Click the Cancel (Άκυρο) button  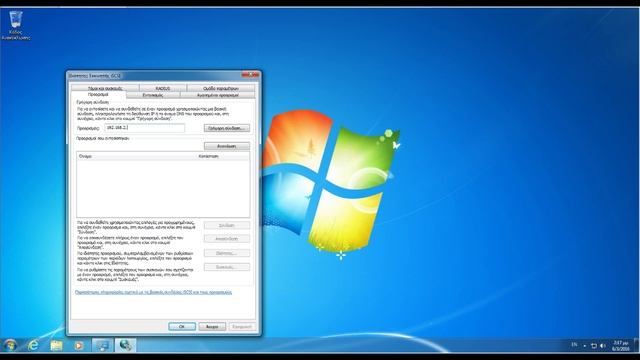point(212,327)
